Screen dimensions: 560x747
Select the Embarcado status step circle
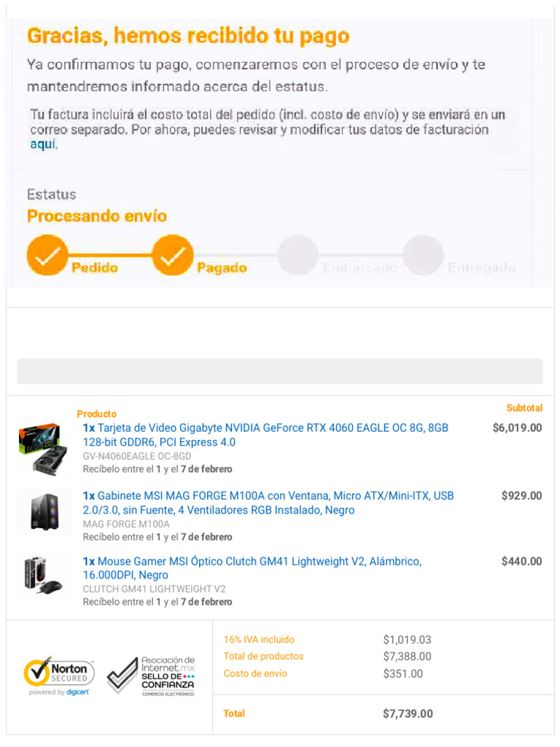(298, 255)
